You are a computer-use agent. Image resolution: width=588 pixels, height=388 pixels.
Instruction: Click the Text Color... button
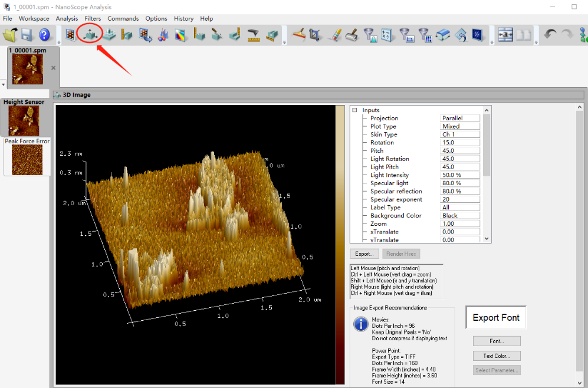497,356
